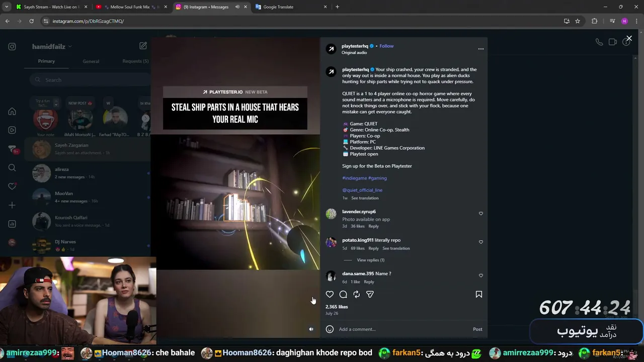Open Instagram search from the sidebar
The width and height of the screenshot is (644, 362).
click(x=12, y=168)
